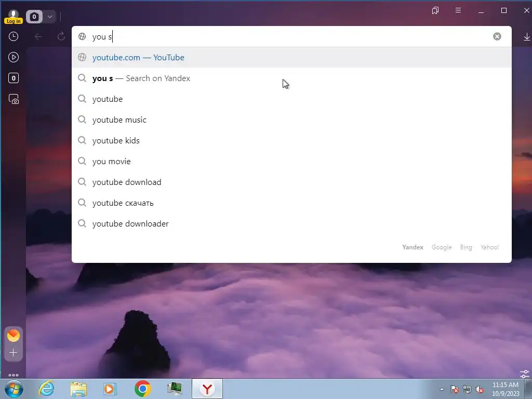Screen dimensions: 532x399
Task: Open the clock showing 11:15 AM
Action: (505, 389)
